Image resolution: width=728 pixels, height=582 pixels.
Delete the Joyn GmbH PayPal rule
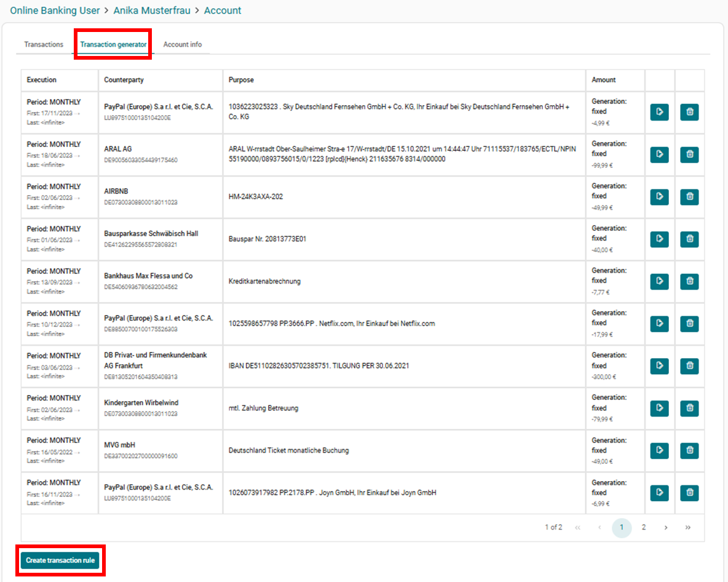[x=689, y=493]
